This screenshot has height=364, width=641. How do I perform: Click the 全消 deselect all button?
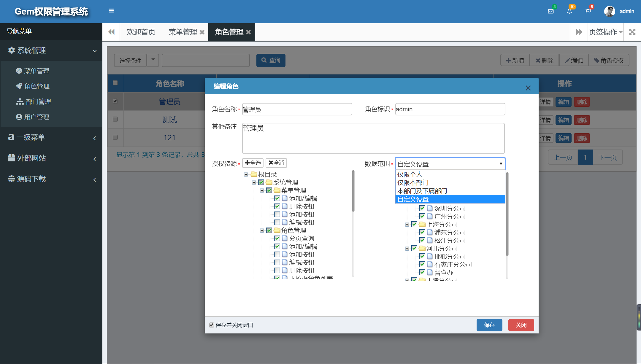[x=276, y=163]
